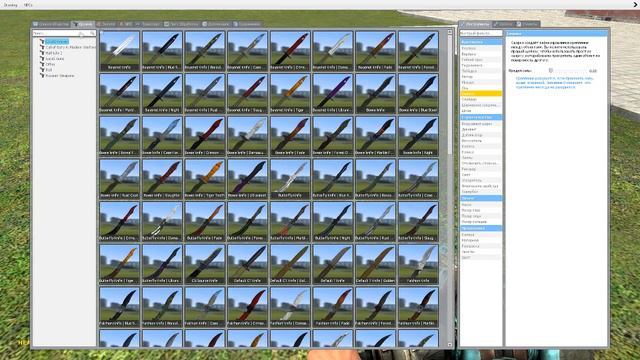Spawn the plain Default T Knife
Image resolution: width=640 pixels, height=360 pixels.
click(333, 264)
